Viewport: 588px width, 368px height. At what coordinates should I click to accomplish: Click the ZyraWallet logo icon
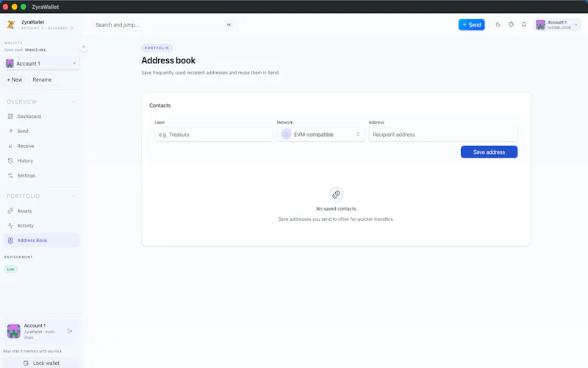(x=11, y=25)
